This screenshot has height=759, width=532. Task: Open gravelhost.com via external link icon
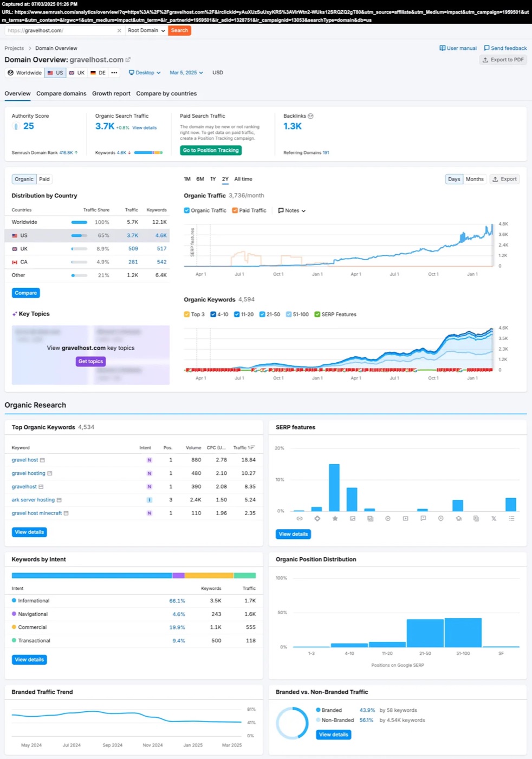[x=128, y=60]
